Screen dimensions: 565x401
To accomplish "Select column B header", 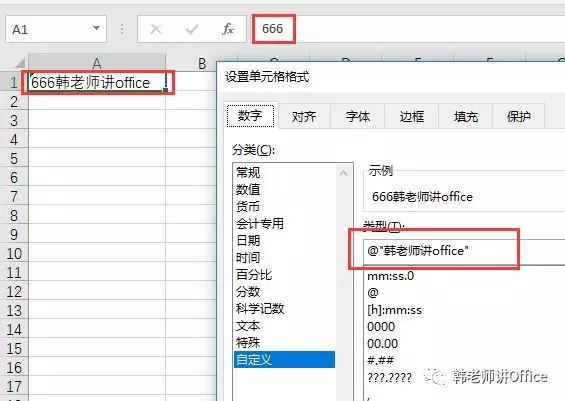I will click(202, 64).
